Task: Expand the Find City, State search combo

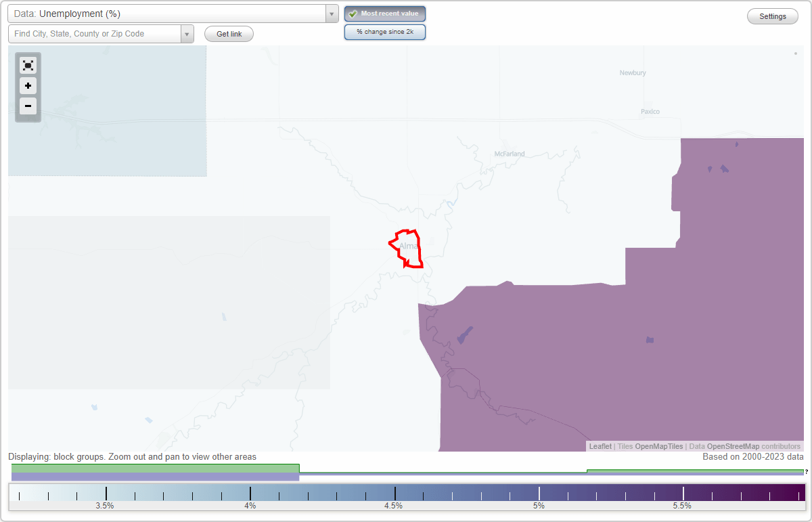Action: [x=187, y=32]
